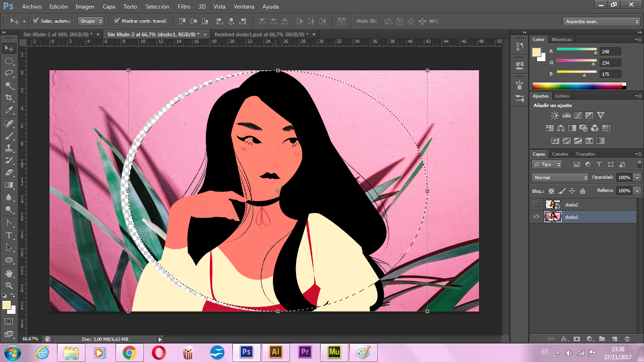Open the Normal blend mode dropdown
This screenshot has height=362, width=644.
click(560, 178)
